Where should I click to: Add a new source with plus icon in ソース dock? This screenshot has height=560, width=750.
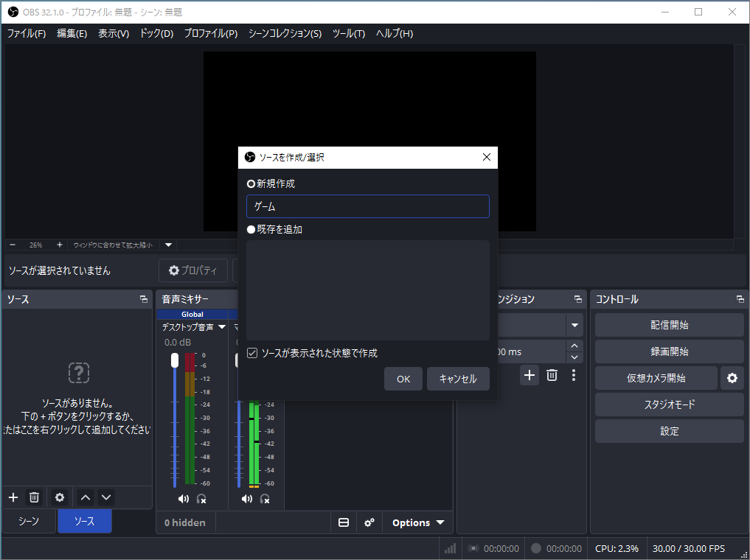pyautogui.click(x=13, y=497)
